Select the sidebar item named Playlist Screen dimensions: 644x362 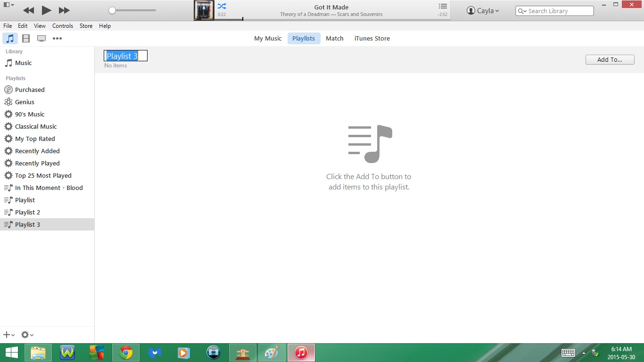[47, 200]
